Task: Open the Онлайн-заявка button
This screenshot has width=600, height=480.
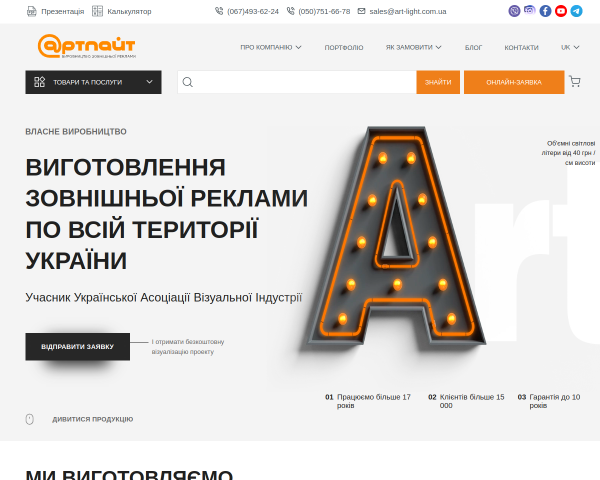Action: 514,82
